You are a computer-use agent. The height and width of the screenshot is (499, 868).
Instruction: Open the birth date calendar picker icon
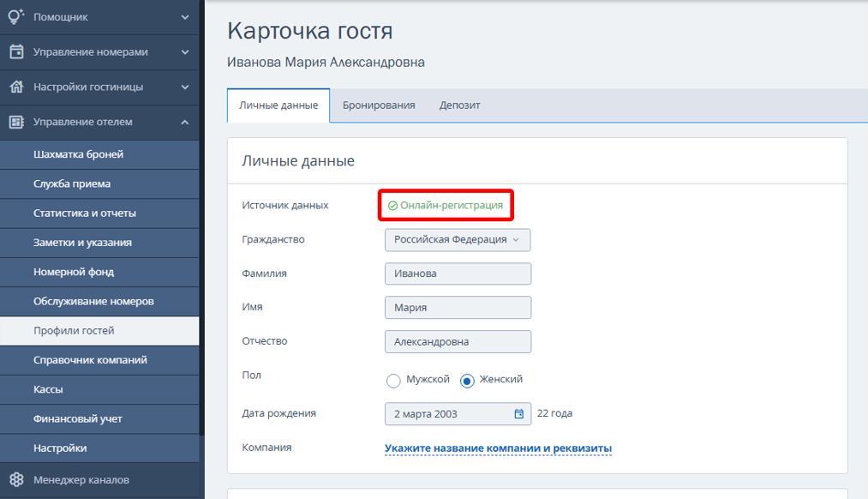coord(518,414)
